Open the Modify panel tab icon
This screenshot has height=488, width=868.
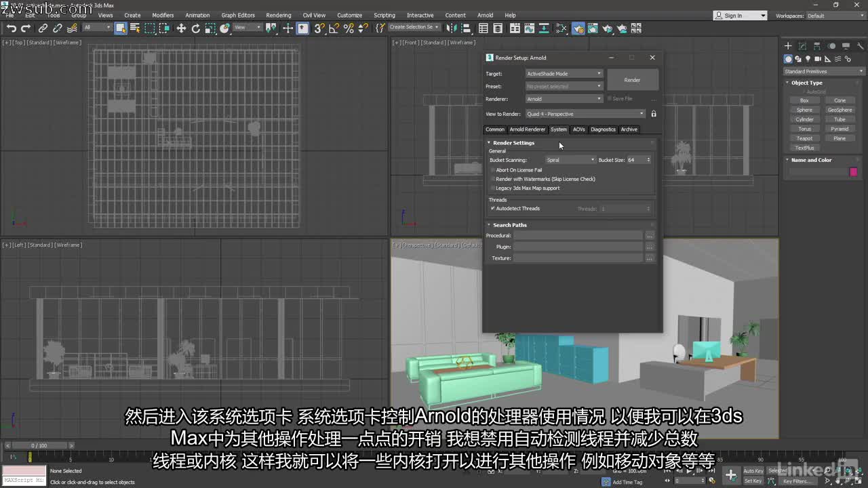802,46
